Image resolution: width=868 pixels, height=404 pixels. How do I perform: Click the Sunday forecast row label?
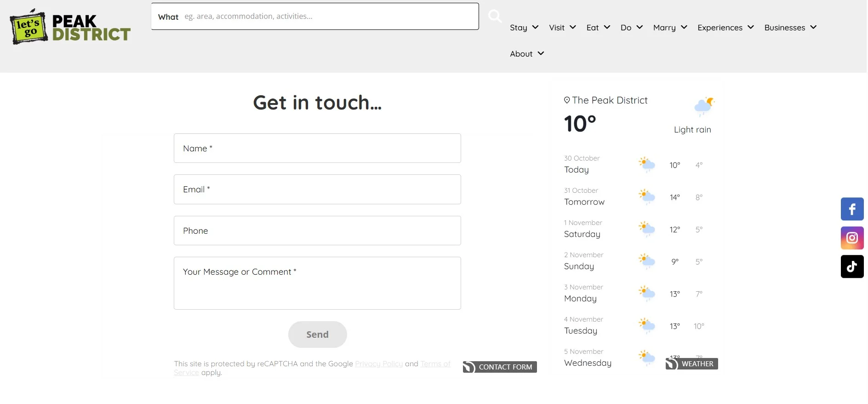(x=579, y=266)
